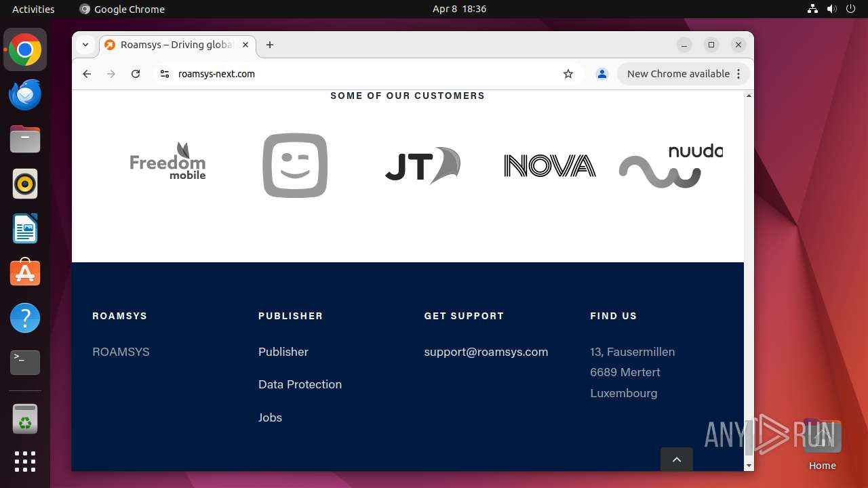Launch Terminal from the dock
This screenshot has width=868, height=488.
(25, 363)
